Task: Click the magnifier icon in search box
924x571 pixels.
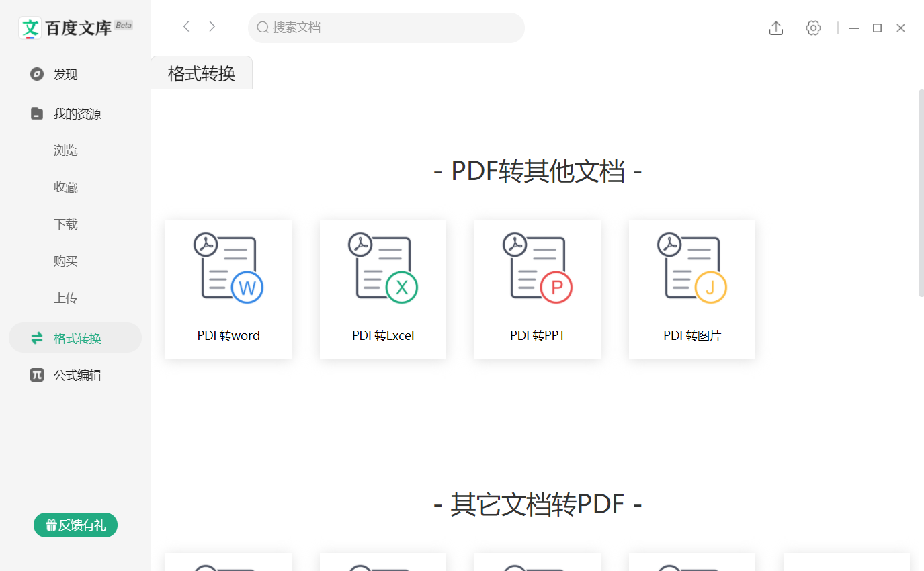Action: (263, 28)
